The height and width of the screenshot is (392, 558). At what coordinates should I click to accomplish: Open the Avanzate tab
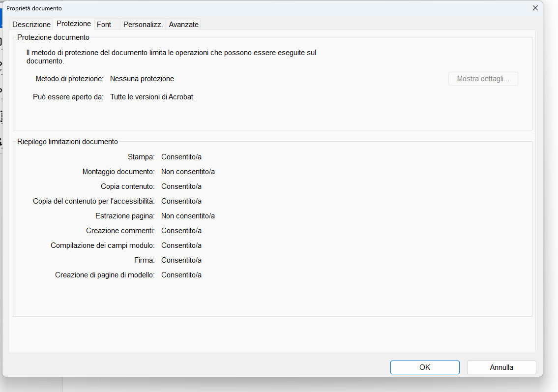pyautogui.click(x=184, y=25)
